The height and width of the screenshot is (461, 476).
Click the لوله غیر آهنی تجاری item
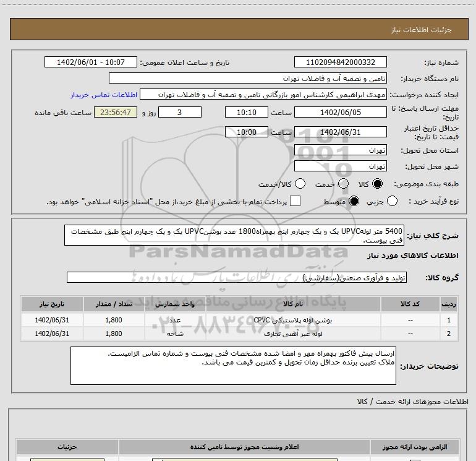pyautogui.click(x=293, y=334)
